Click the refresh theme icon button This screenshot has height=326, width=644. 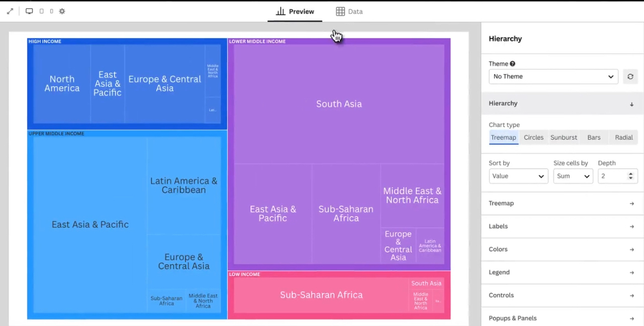(x=631, y=76)
